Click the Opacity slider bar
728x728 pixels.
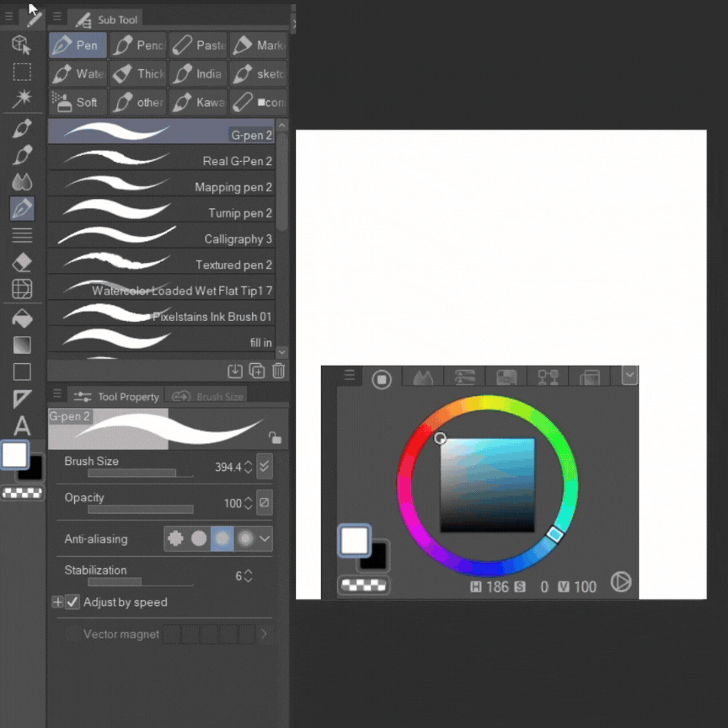tap(140, 509)
